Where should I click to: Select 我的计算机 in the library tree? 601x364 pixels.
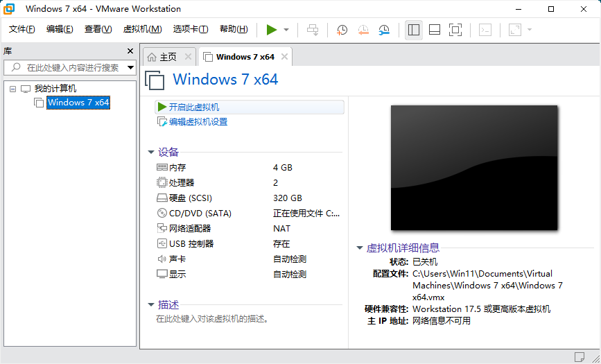55,89
